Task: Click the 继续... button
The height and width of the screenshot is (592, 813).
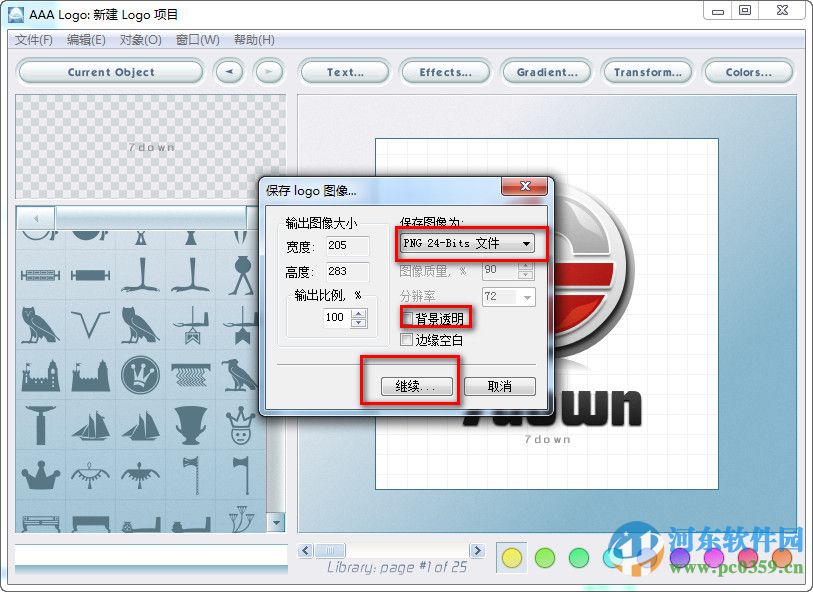Action: [417, 386]
